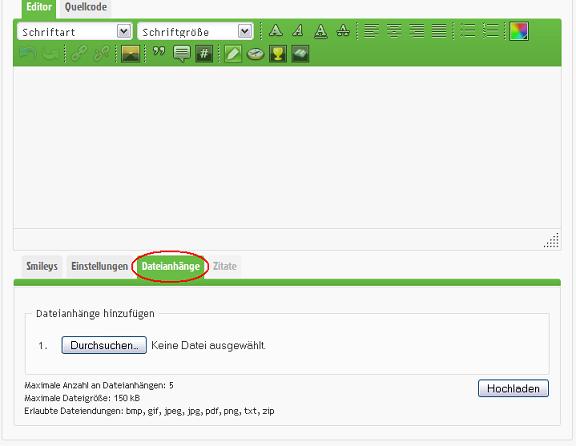Click the redo arrow icon
576x446 pixels.
(x=50, y=54)
